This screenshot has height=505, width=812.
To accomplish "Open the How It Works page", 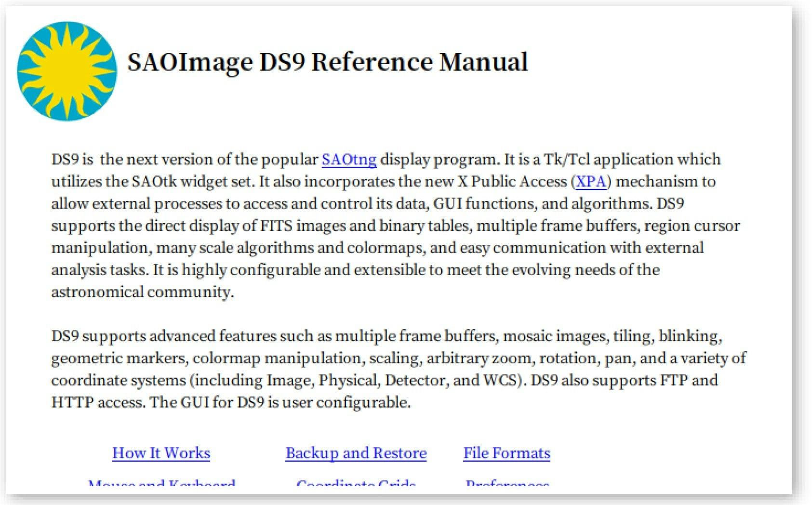I will point(161,453).
